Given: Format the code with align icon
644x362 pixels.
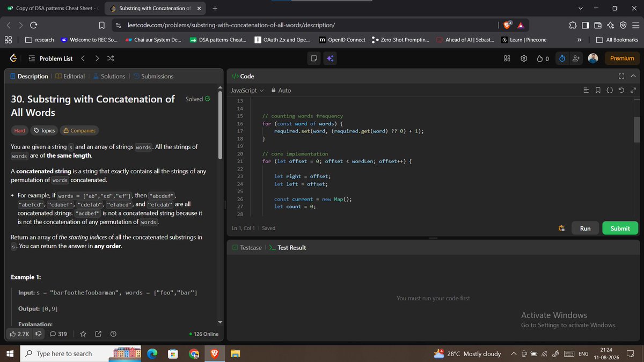Looking at the screenshot, I should (x=586, y=90).
